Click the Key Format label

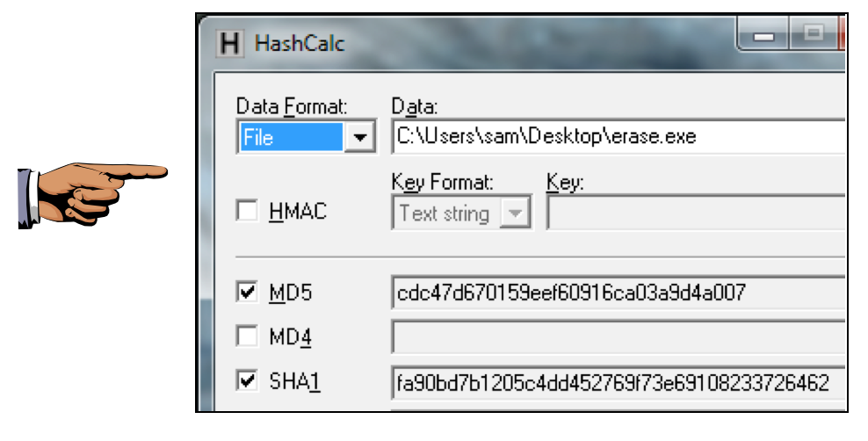click(442, 183)
